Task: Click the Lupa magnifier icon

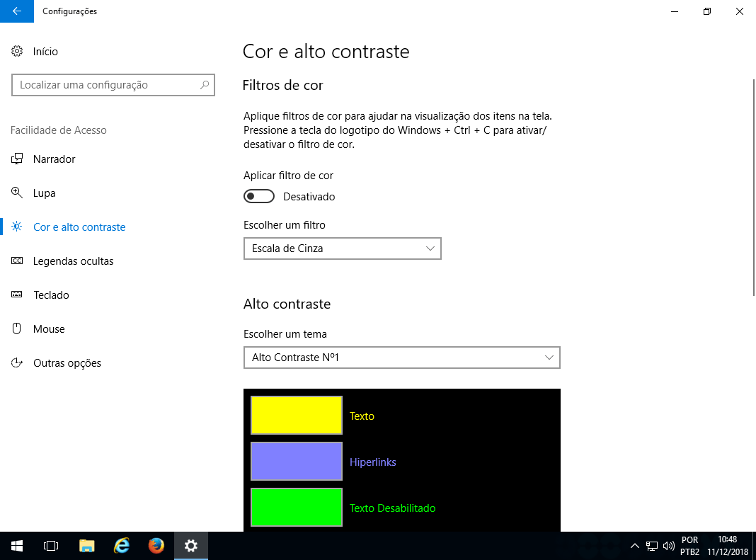Action: pyautogui.click(x=17, y=193)
